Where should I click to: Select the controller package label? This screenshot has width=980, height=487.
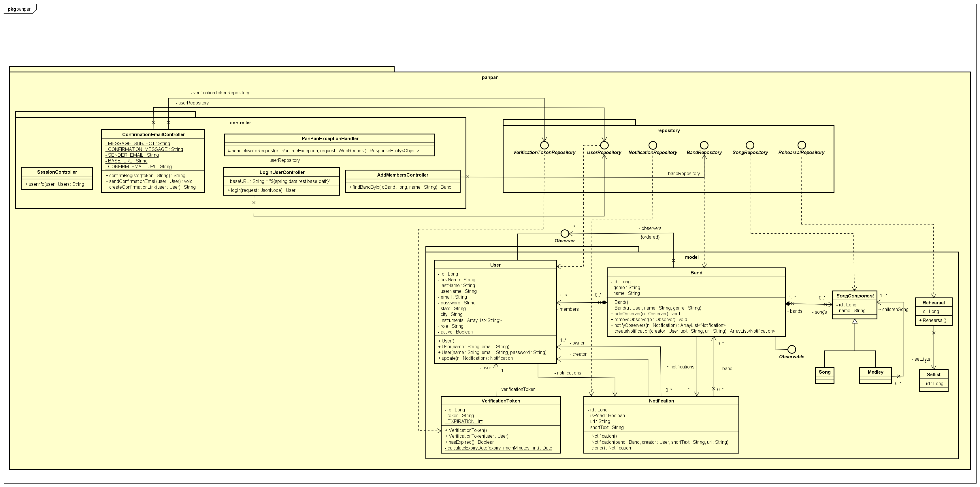click(x=240, y=123)
